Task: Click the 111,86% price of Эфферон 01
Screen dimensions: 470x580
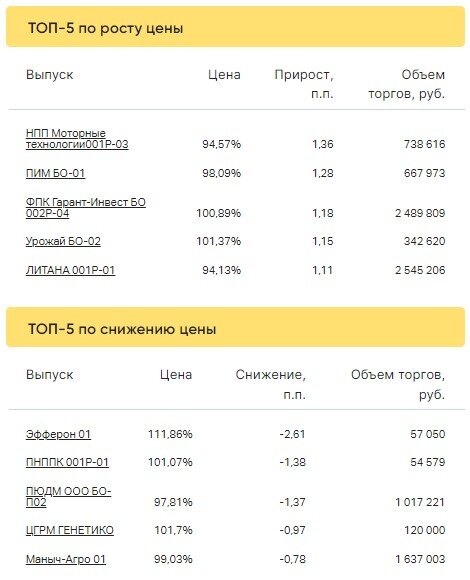Action: tap(170, 434)
